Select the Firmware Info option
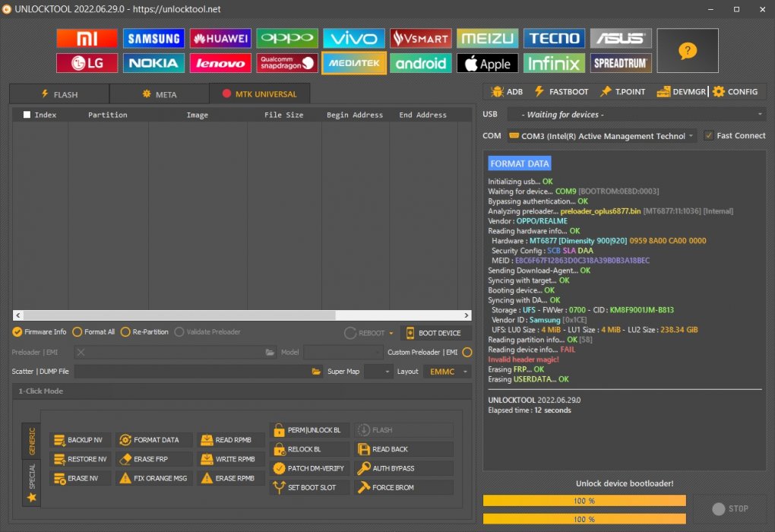 [x=40, y=332]
